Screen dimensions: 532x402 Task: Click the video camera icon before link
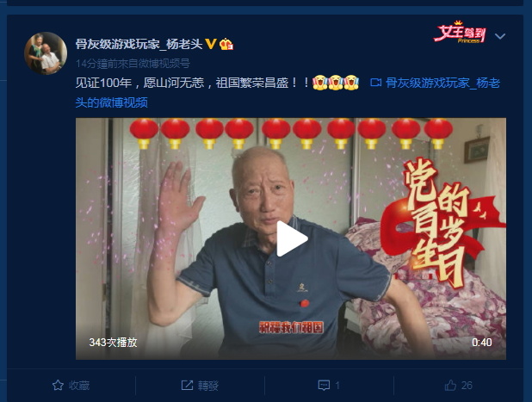[375, 83]
